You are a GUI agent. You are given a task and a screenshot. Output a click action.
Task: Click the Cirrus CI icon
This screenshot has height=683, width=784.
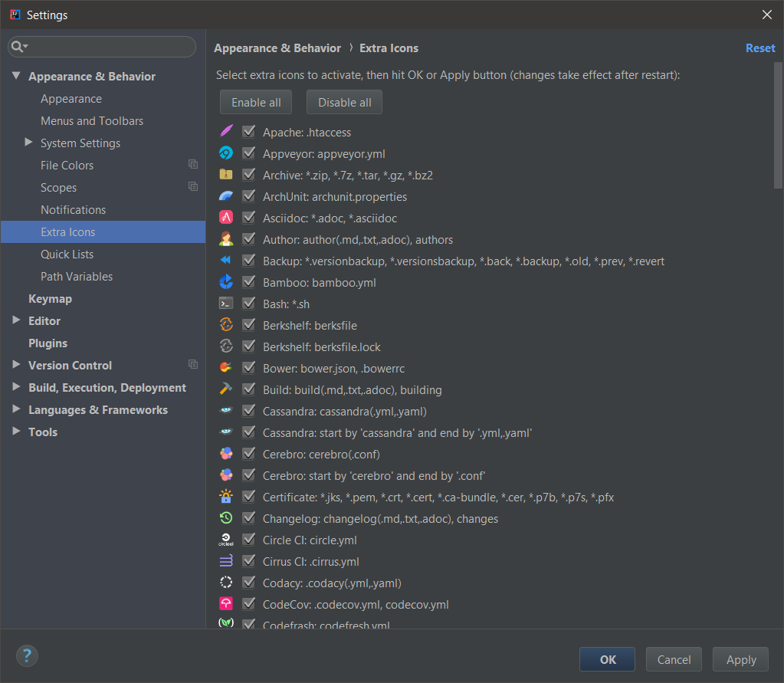[226, 561]
